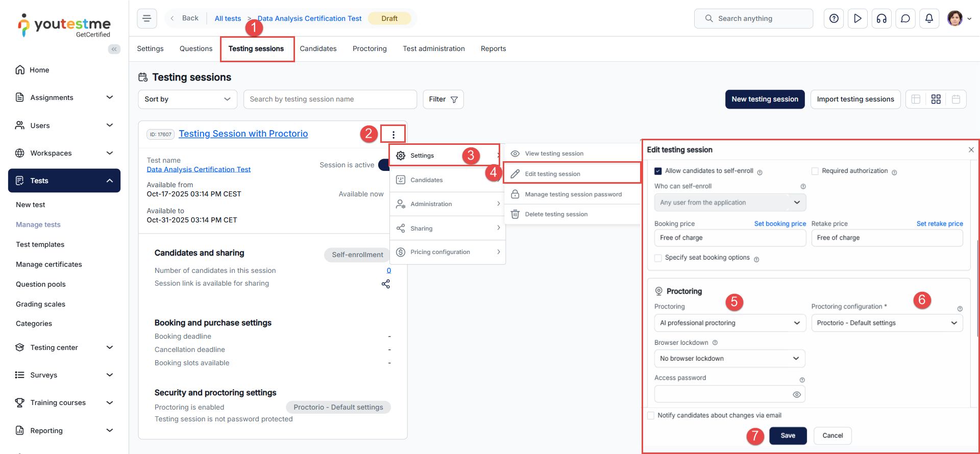Check Notify candidates about changes via email
Screen dimensions: 980x454
[x=651, y=416]
